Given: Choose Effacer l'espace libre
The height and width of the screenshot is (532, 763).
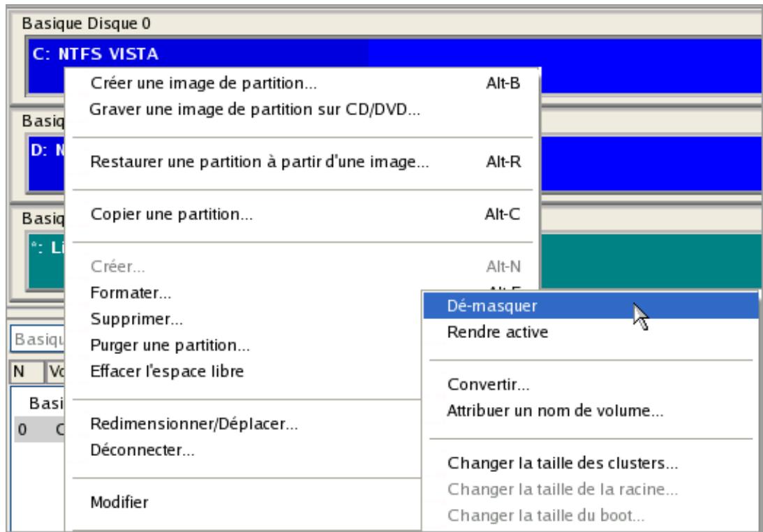Looking at the screenshot, I should pos(244,371).
